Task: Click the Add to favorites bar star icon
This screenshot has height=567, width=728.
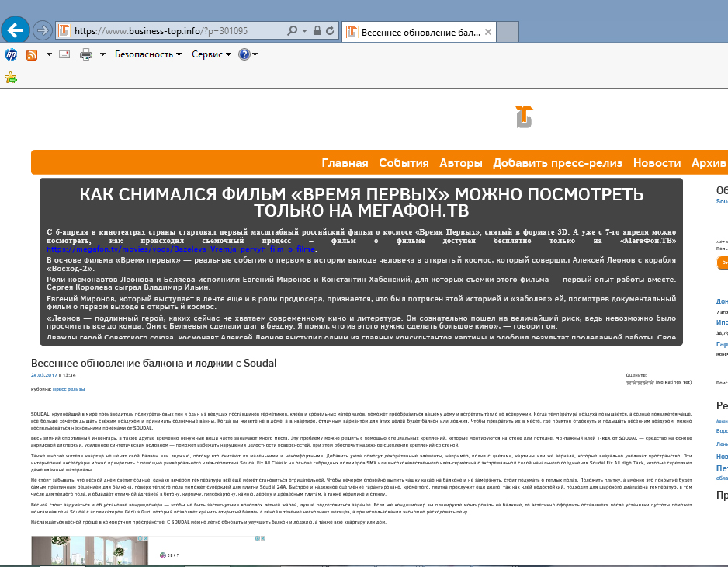Action: (x=11, y=78)
